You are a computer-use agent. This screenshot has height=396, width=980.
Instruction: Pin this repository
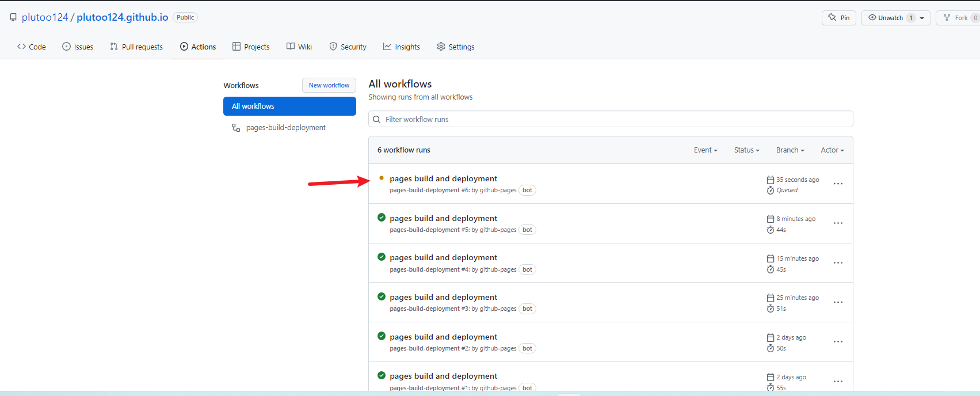[839, 18]
